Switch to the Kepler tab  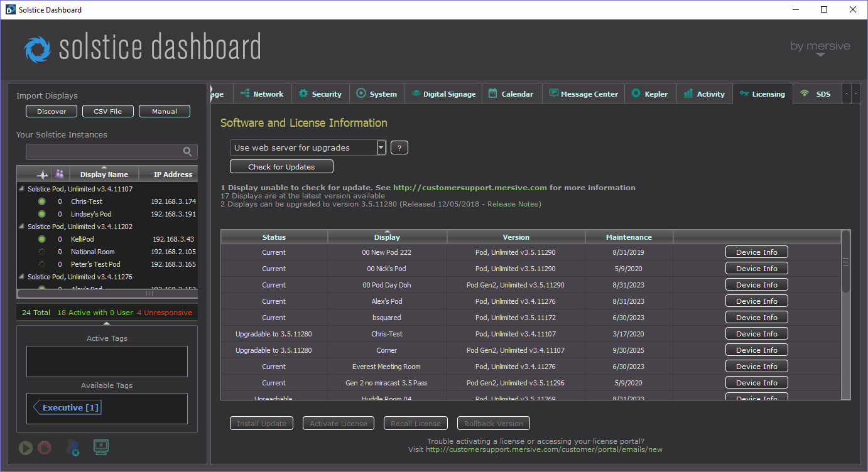650,94
